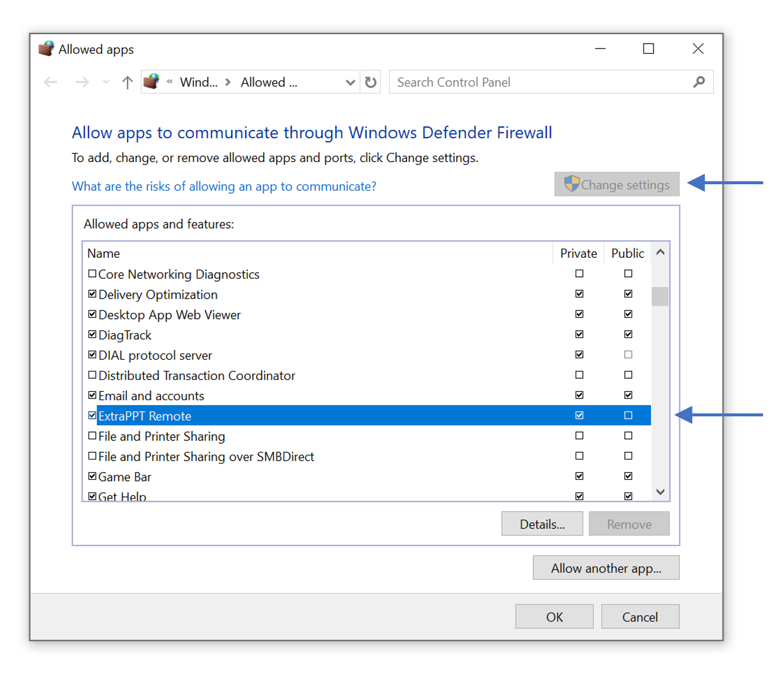Click the Public column header

click(x=627, y=253)
